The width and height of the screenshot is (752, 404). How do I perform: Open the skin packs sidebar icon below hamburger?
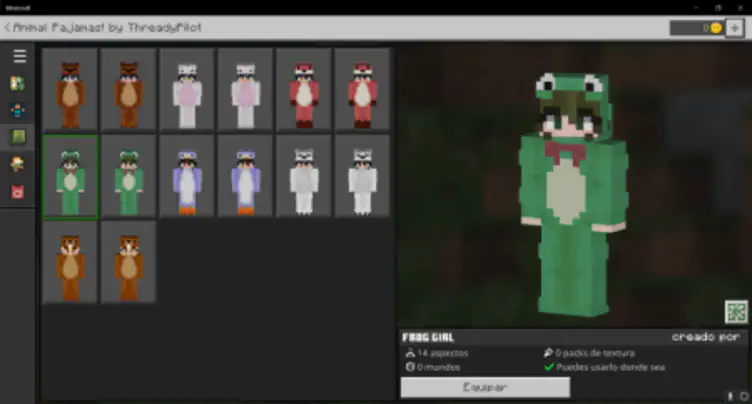pyautogui.click(x=18, y=83)
